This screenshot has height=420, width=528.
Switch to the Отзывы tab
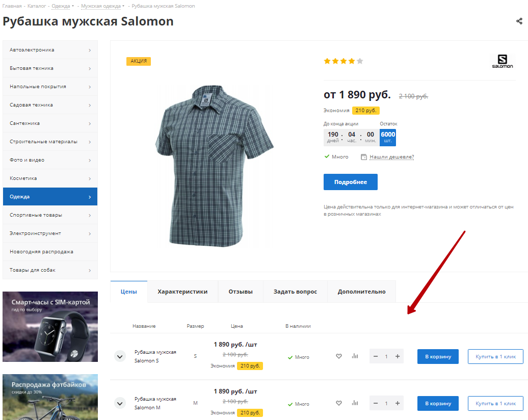pyautogui.click(x=241, y=292)
